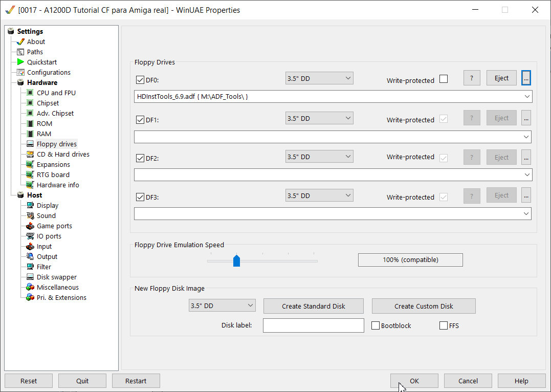Click the green Quickstart arrow icon

point(20,62)
